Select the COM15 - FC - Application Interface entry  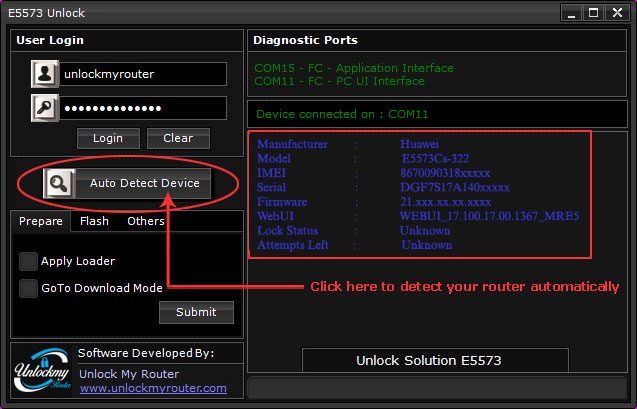pyautogui.click(x=354, y=68)
